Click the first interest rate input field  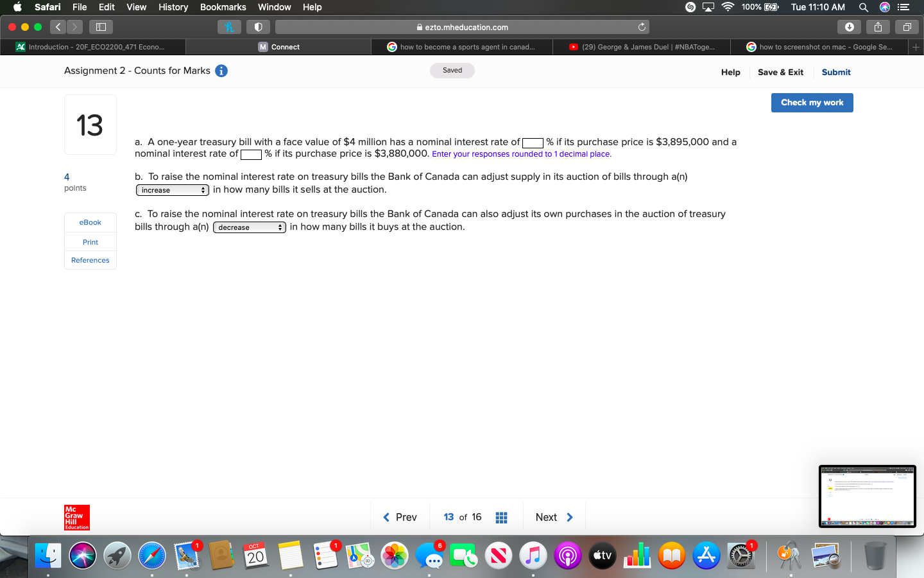tap(532, 143)
